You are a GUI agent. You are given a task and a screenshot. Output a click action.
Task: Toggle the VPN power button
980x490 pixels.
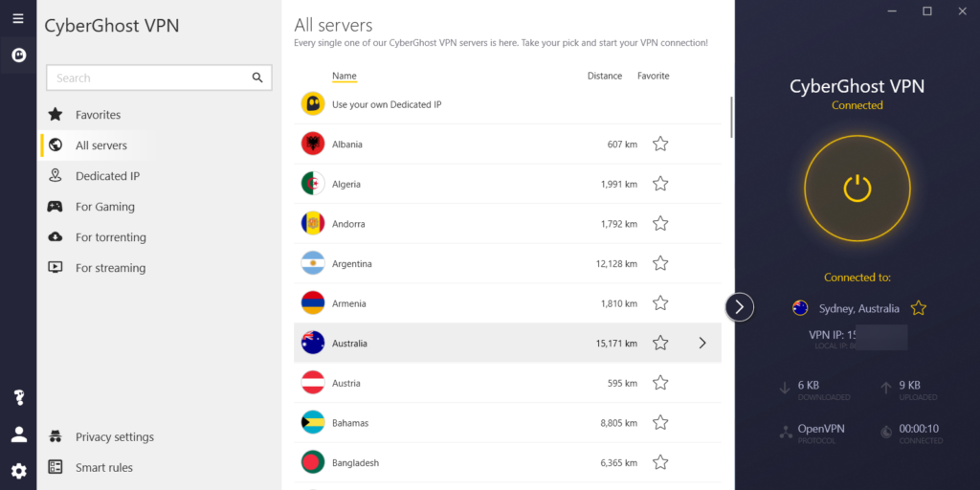tap(857, 188)
